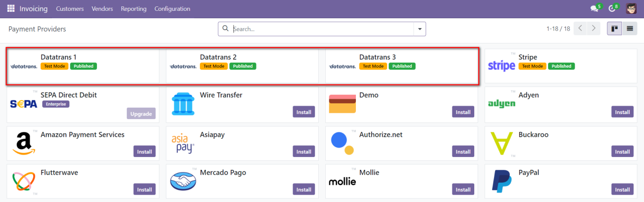Open the main apps grid menu
The image size is (644, 202).
pos(10,8)
